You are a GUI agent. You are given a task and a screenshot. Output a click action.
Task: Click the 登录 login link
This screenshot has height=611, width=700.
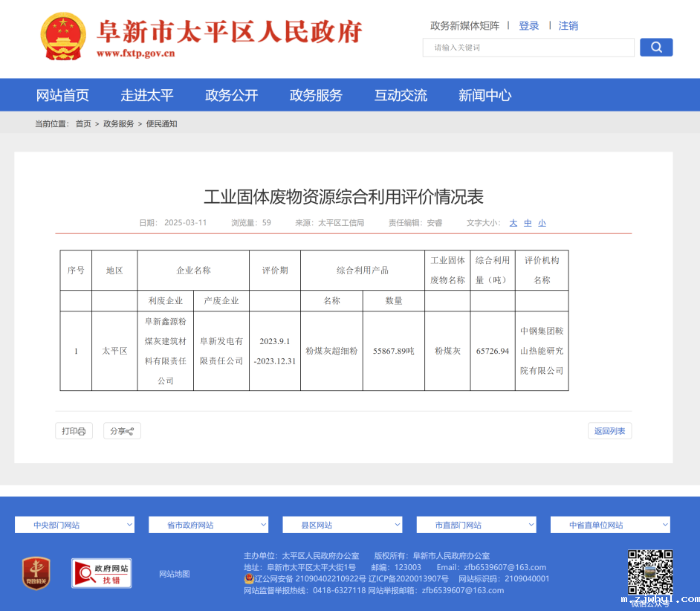pos(528,25)
